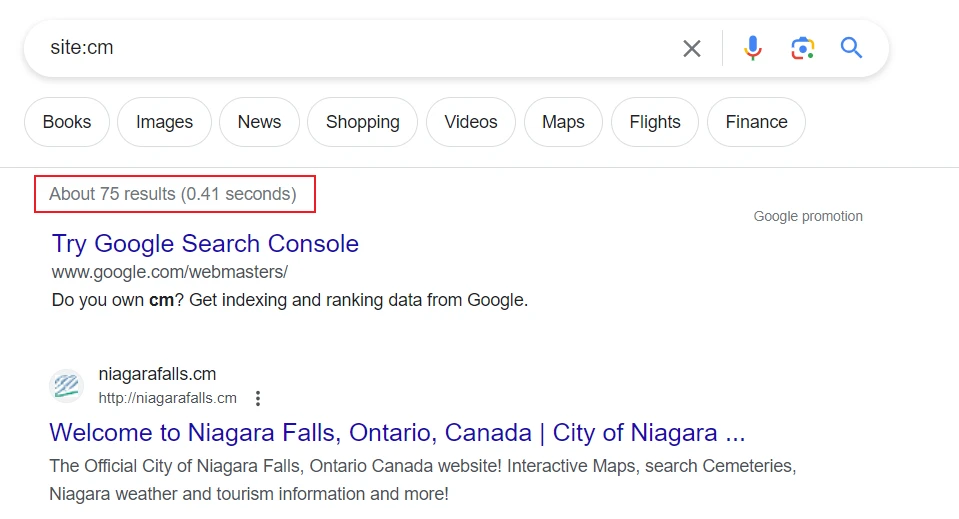Select the News filter chip
Image resolution: width=959 pixels, height=519 pixels.
(x=259, y=122)
